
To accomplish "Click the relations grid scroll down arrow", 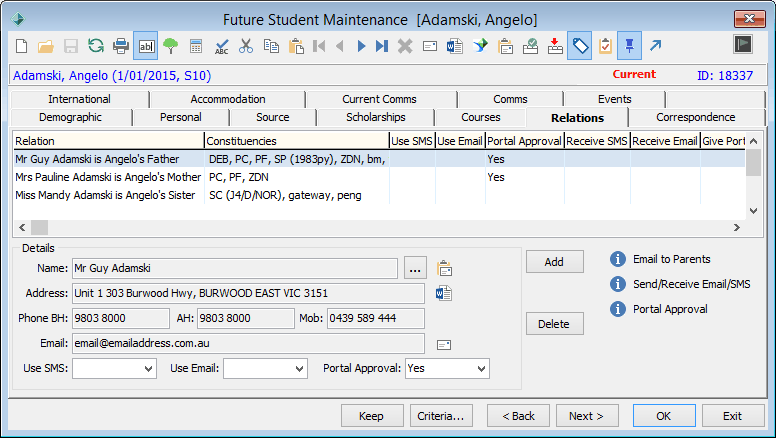I will tap(753, 211).
